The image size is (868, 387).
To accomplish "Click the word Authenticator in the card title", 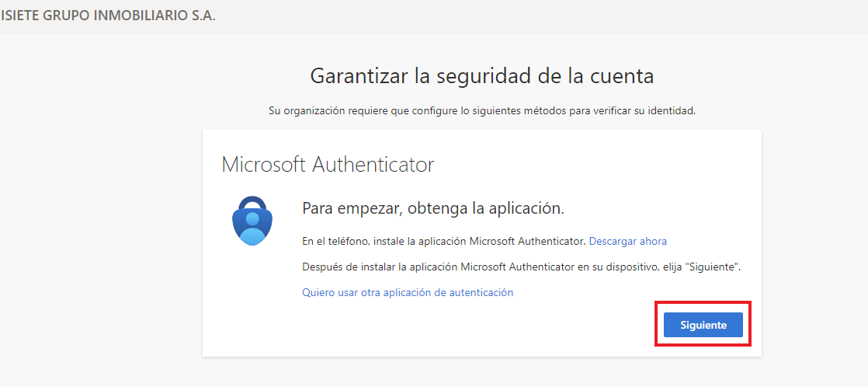I will [x=373, y=165].
